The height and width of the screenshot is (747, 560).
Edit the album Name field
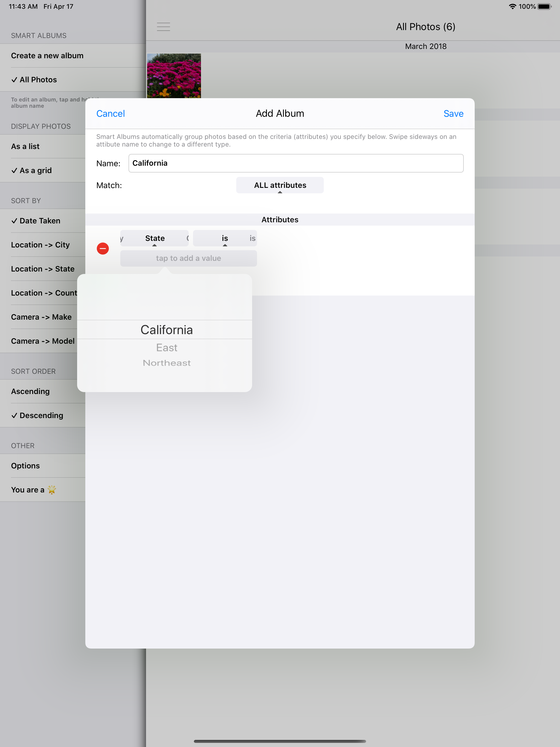[x=296, y=164]
